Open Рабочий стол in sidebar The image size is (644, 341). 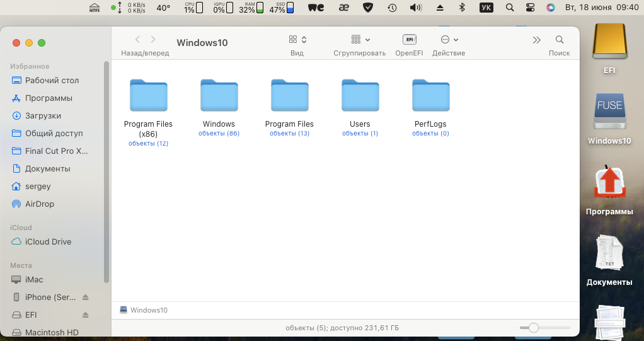pyautogui.click(x=52, y=81)
